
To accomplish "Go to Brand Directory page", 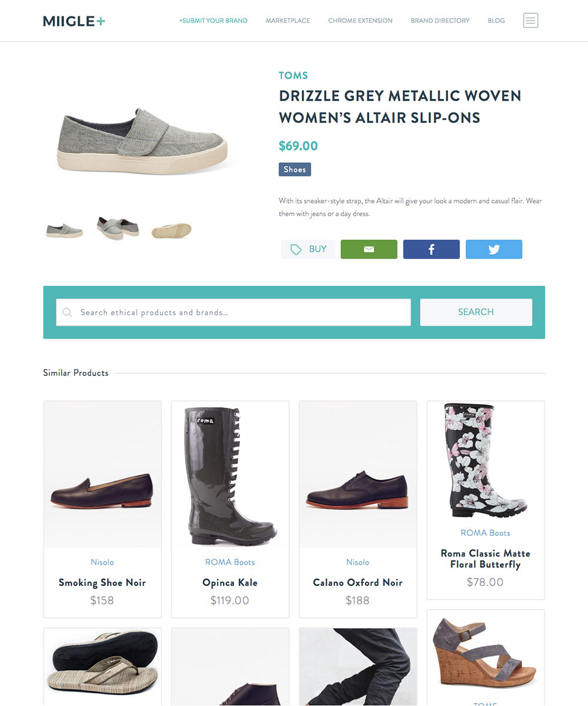I will point(440,21).
